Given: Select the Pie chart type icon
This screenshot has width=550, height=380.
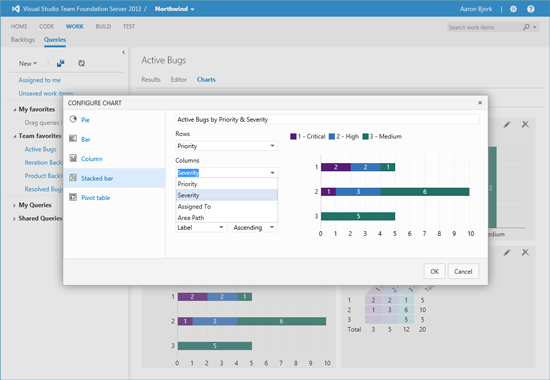Looking at the screenshot, I should tap(73, 119).
